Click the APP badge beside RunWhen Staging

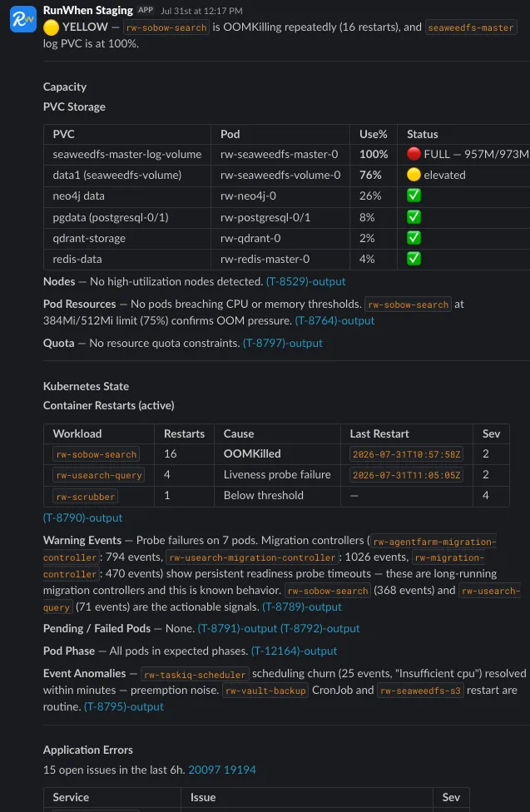[146, 10]
